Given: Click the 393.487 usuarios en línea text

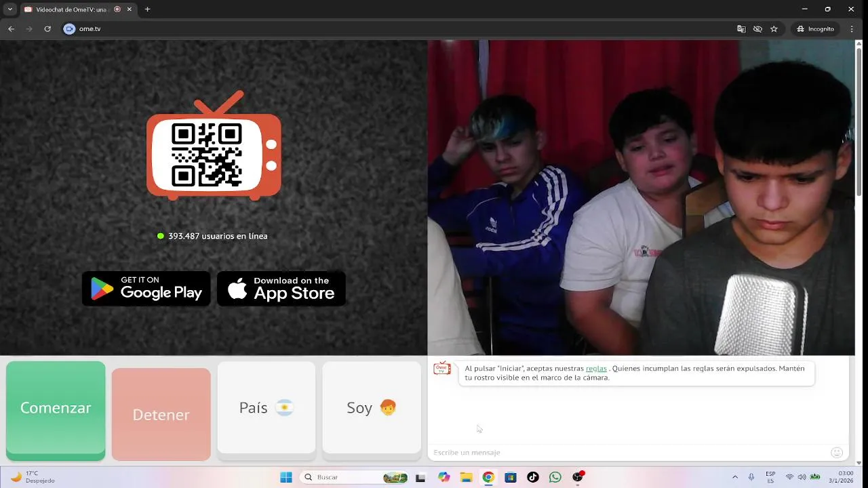Looking at the screenshot, I should pos(218,236).
